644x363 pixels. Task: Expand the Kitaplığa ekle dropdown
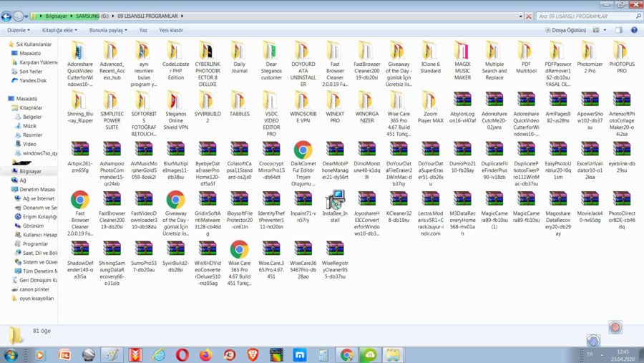pos(59,30)
